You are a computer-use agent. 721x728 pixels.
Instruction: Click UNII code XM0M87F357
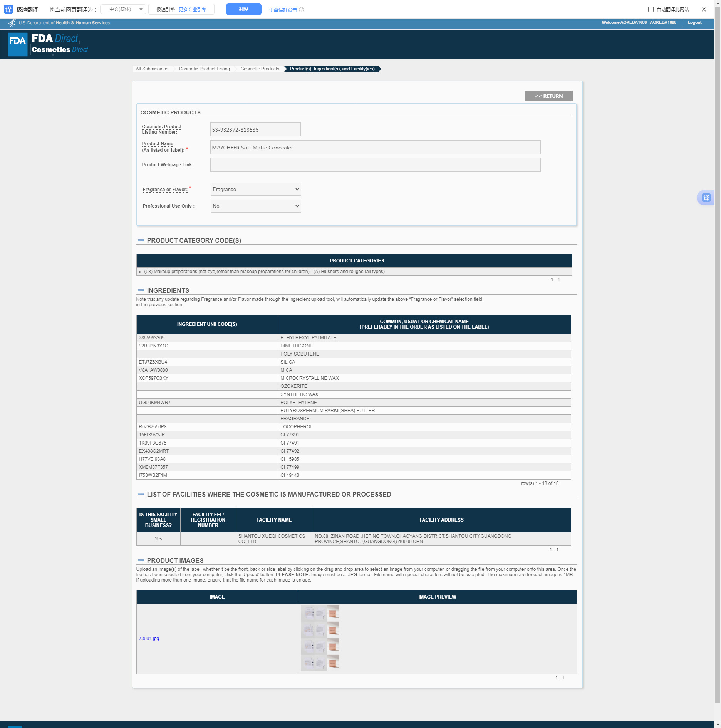click(x=153, y=467)
